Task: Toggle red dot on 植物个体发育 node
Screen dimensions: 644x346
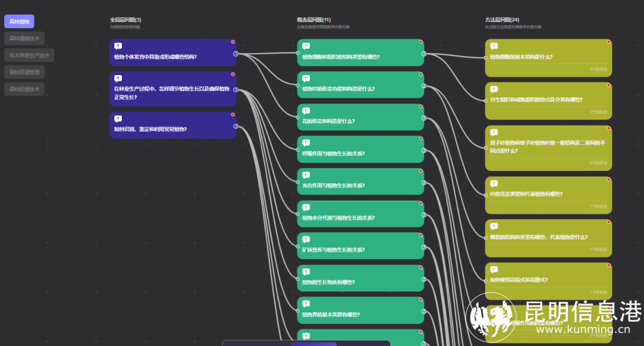Action: (x=233, y=41)
